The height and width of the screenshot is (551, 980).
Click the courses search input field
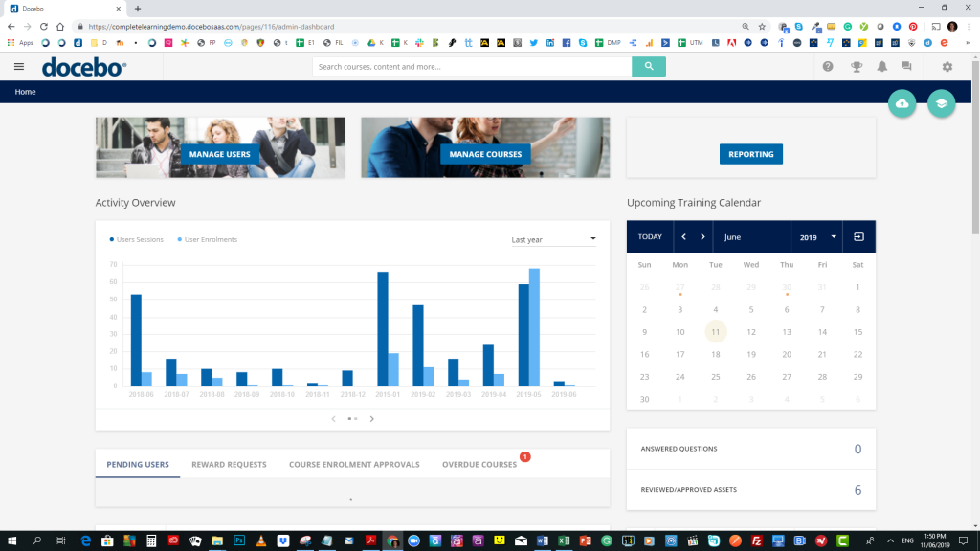(x=469, y=67)
